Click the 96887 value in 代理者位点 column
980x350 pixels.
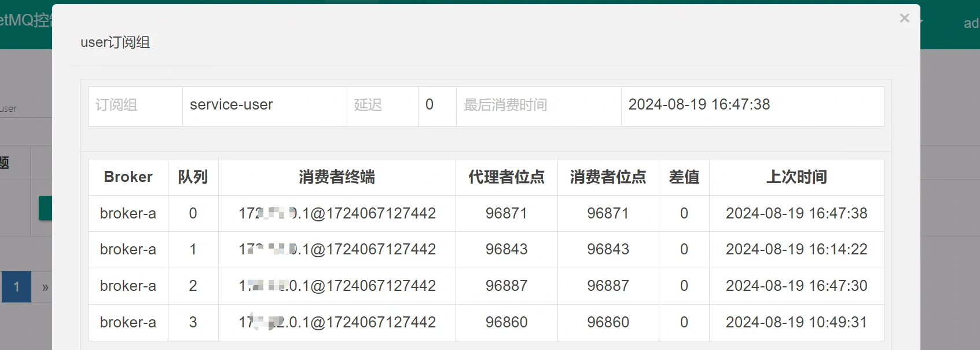[x=506, y=286]
